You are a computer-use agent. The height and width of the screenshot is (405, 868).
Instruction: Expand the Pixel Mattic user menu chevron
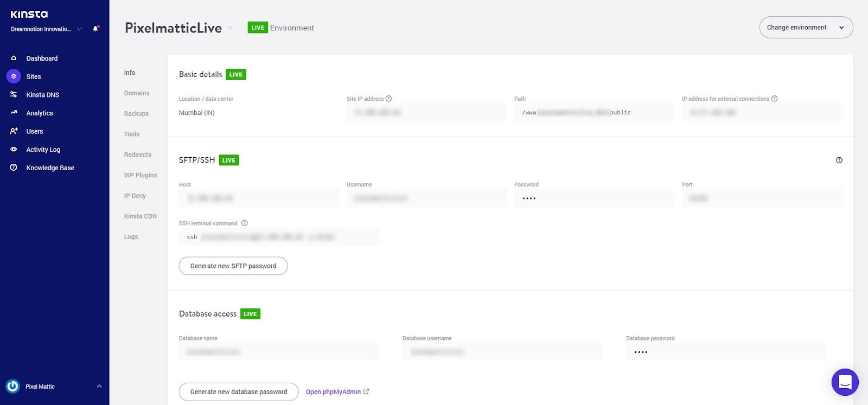pyautogui.click(x=99, y=386)
